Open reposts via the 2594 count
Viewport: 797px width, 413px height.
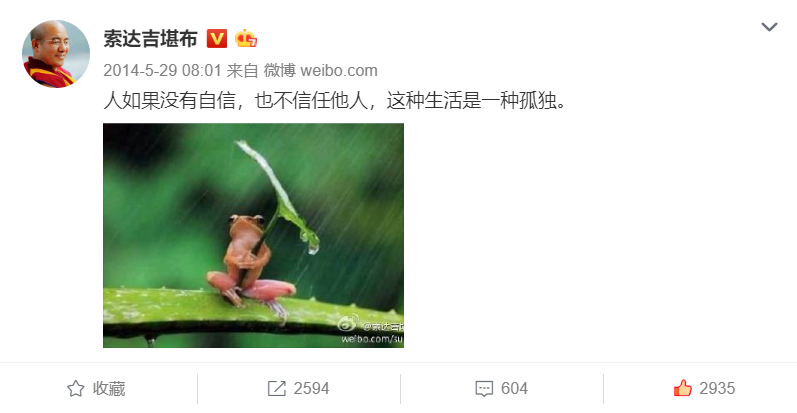pos(311,389)
